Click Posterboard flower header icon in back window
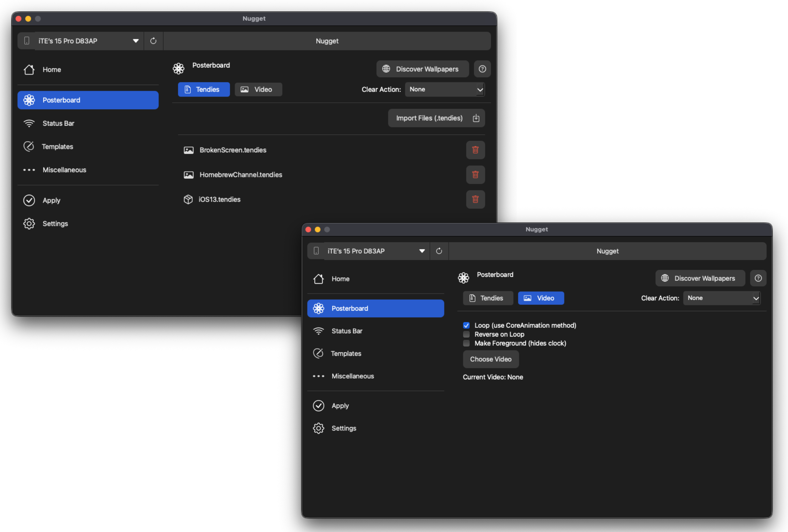This screenshot has width=788, height=532. (179, 68)
